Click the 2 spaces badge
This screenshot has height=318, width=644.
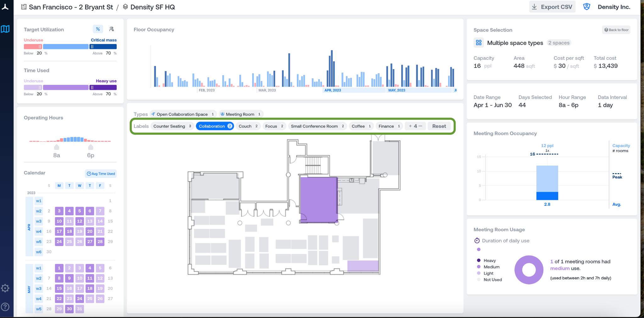coord(559,43)
